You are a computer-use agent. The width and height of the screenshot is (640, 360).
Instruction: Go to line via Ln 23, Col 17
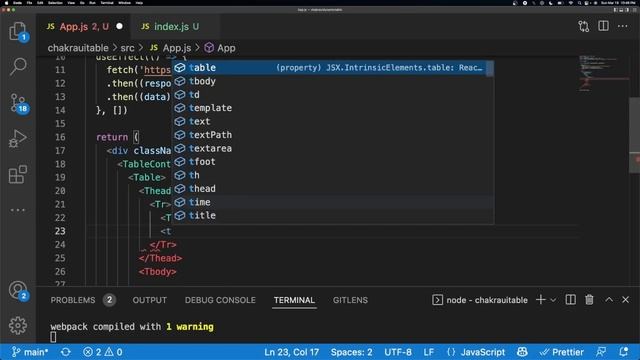click(x=291, y=352)
